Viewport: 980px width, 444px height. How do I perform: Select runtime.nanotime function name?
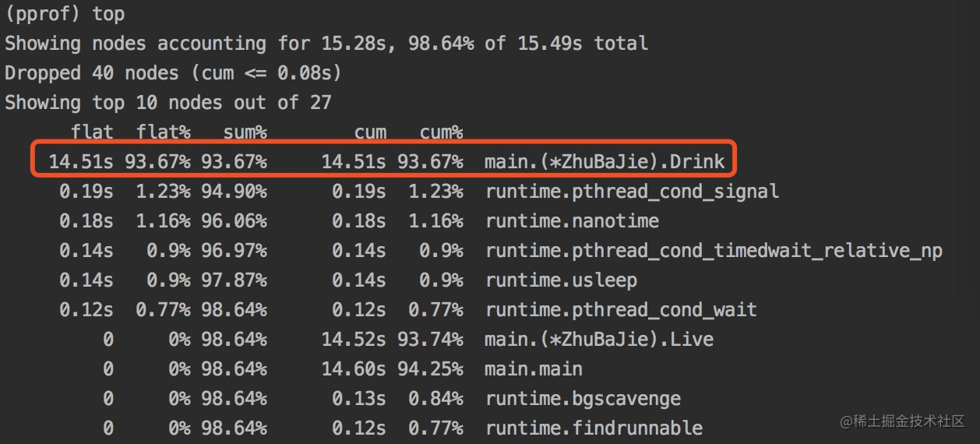coord(572,221)
